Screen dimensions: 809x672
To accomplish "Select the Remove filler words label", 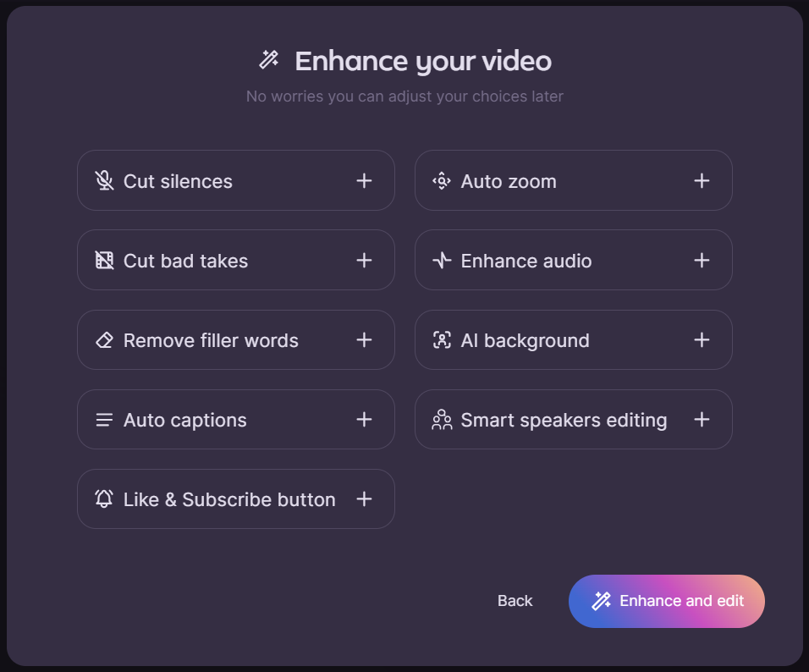I will [211, 340].
